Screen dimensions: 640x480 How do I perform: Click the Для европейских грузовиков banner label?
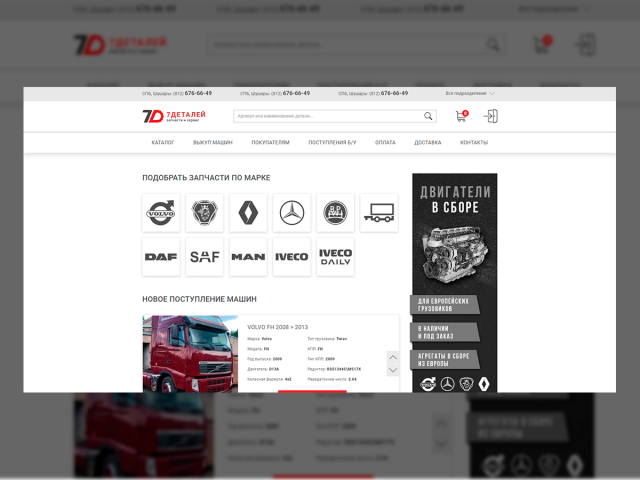point(444,305)
